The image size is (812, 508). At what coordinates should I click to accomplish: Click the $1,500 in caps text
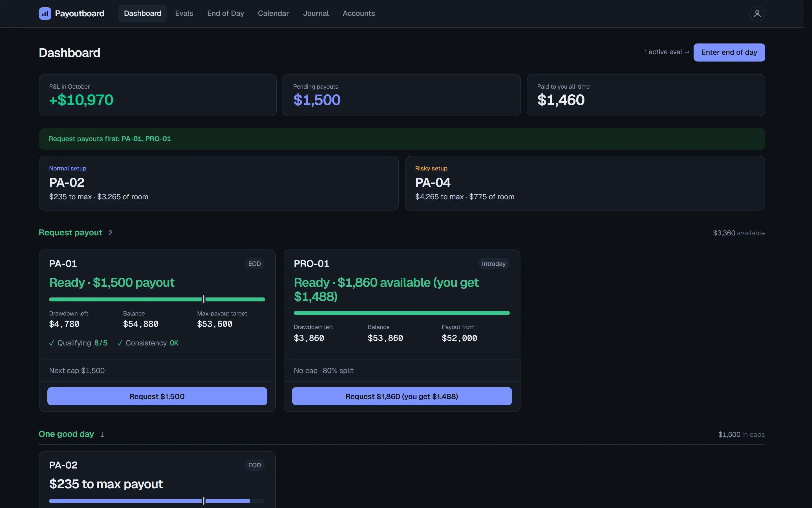[741, 434]
